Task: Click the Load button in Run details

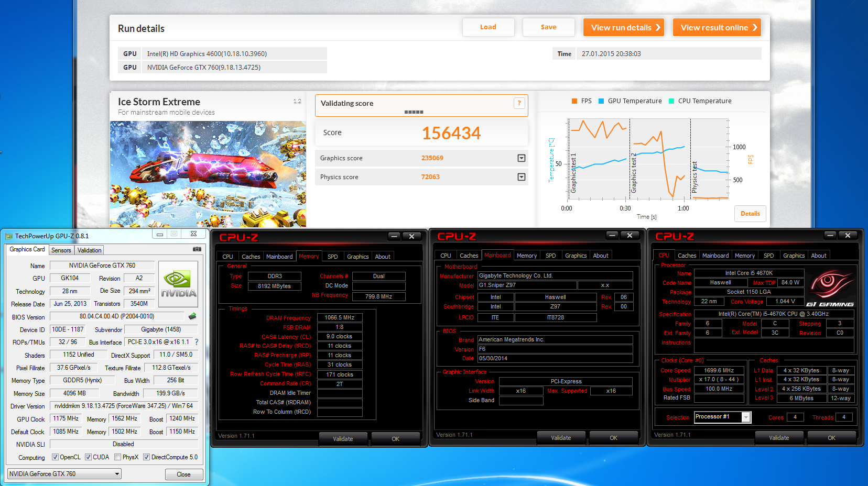Action: coord(488,27)
